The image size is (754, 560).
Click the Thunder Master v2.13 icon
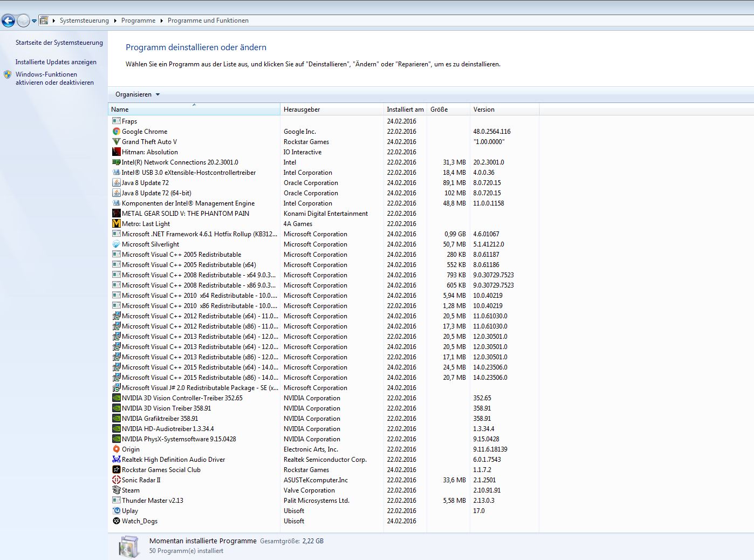point(116,500)
